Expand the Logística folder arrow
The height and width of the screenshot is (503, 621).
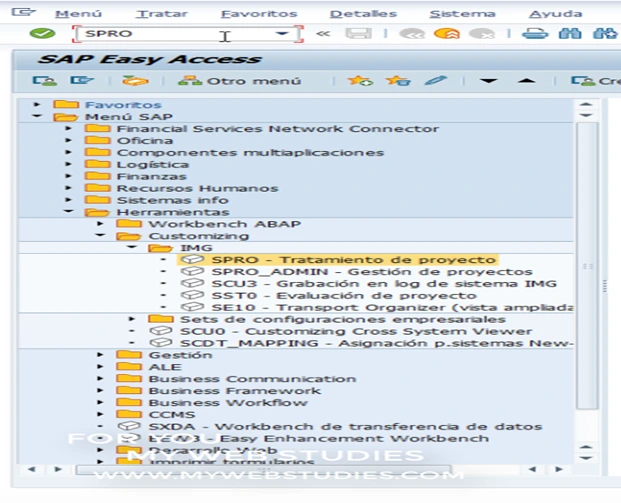(69, 164)
